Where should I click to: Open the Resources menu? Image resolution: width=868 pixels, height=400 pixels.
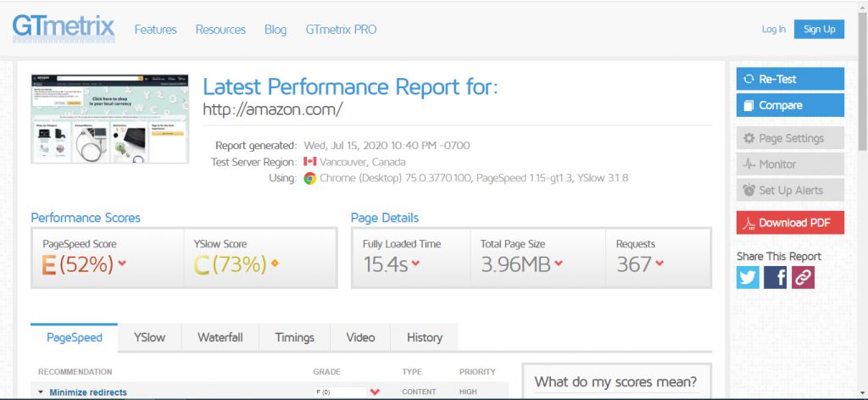[220, 30]
